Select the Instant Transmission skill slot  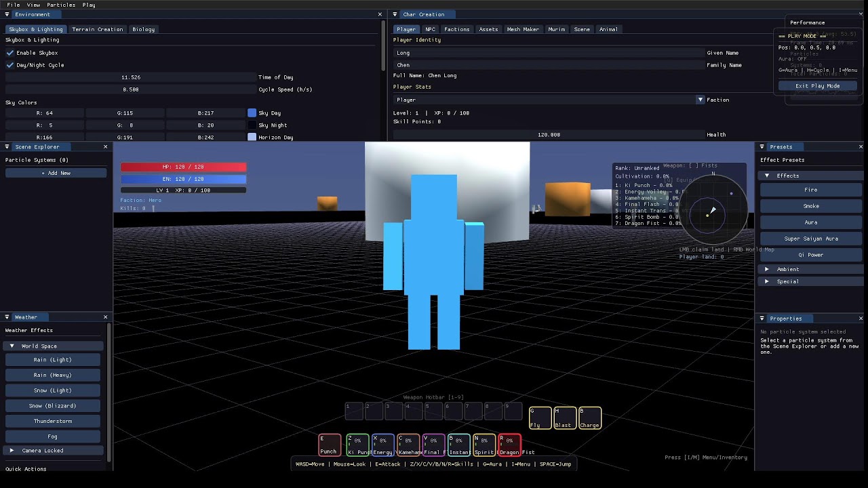click(458, 445)
